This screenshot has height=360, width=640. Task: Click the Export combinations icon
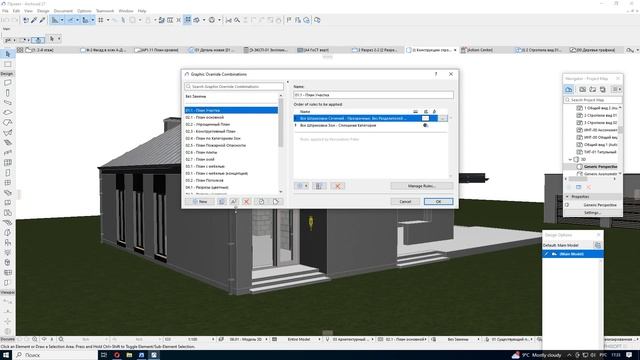pyautogui.click(x=276, y=202)
